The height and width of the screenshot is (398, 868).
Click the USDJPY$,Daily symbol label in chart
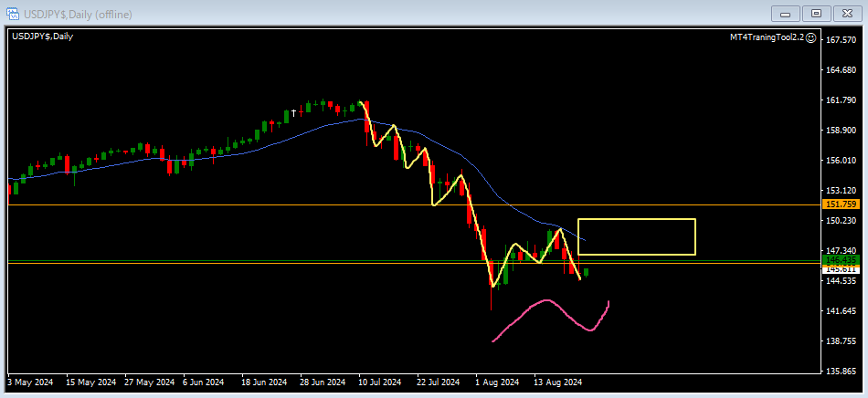43,37
